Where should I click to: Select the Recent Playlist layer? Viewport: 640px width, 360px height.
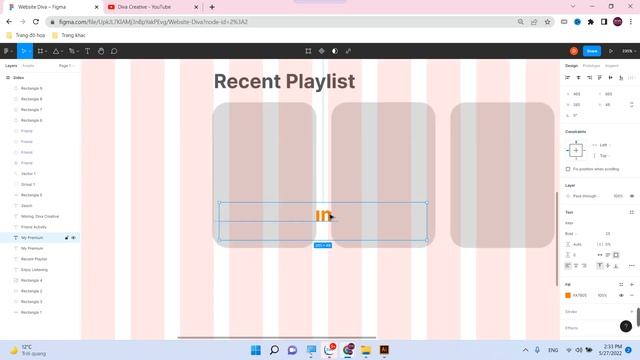[34, 259]
